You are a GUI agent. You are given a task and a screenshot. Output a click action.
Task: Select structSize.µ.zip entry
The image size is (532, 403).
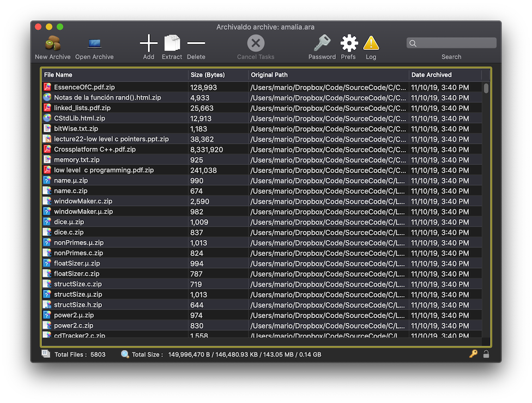tap(78, 294)
